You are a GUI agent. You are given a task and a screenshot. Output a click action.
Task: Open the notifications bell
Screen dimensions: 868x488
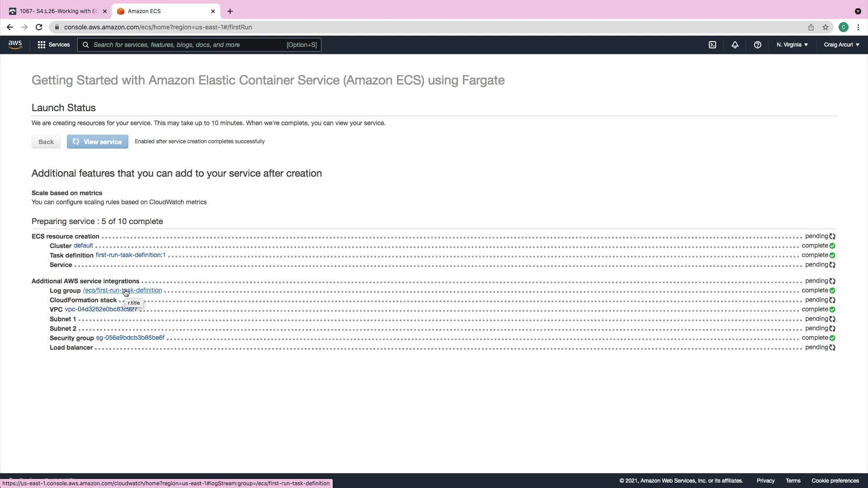[735, 45]
